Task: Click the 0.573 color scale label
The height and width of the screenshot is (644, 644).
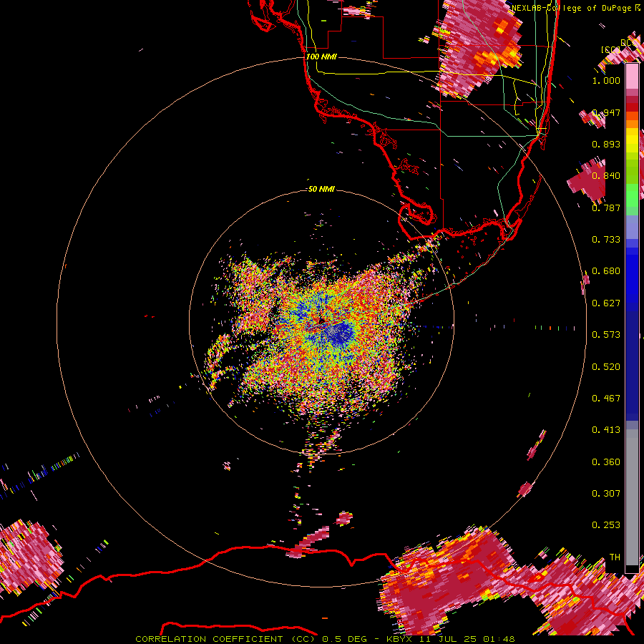Action: point(606,335)
